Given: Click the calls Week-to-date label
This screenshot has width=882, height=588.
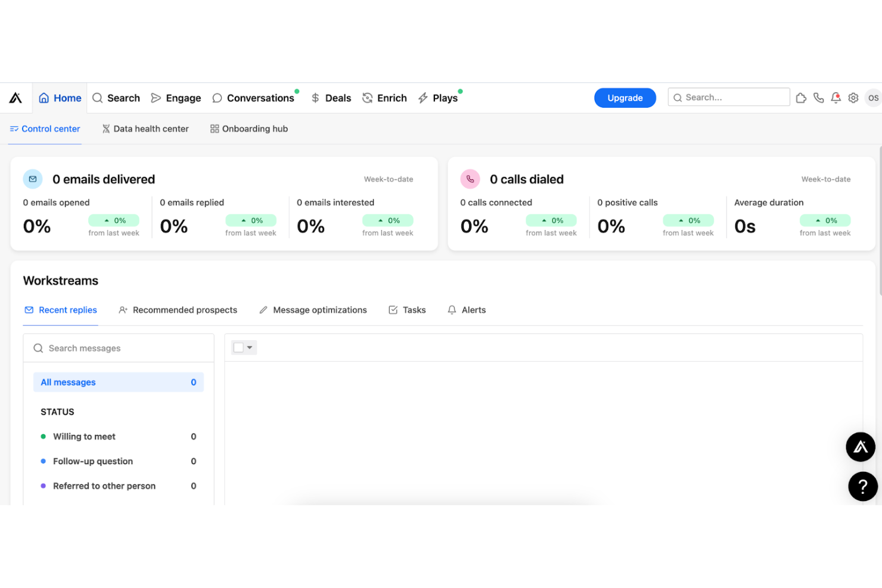Looking at the screenshot, I should pyautogui.click(x=826, y=179).
